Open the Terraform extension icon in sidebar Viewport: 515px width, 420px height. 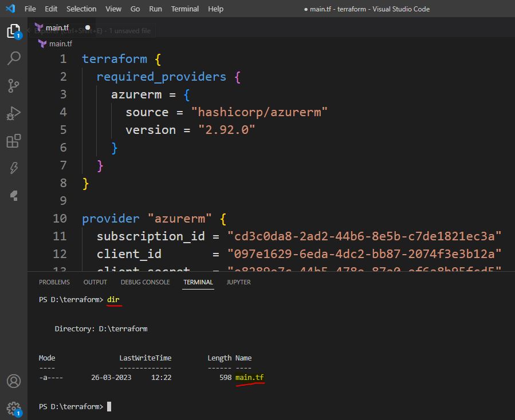pos(13,195)
